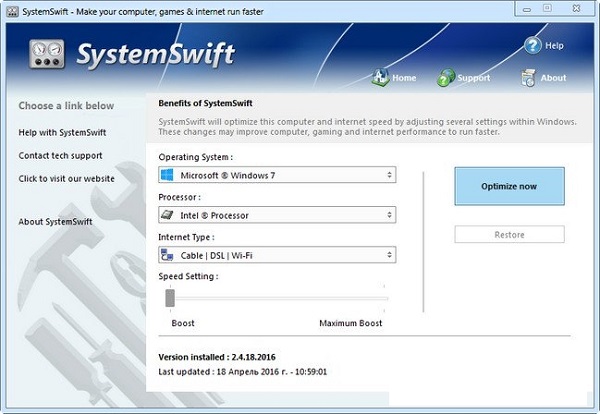Click the SystemSwift gauge logo icon

47,54
